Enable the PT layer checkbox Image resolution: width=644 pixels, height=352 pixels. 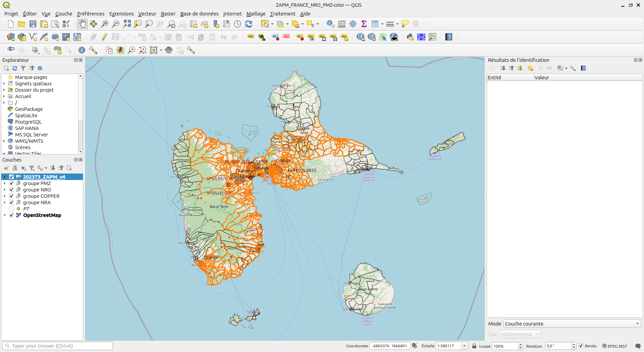click(x=11, y=209)
